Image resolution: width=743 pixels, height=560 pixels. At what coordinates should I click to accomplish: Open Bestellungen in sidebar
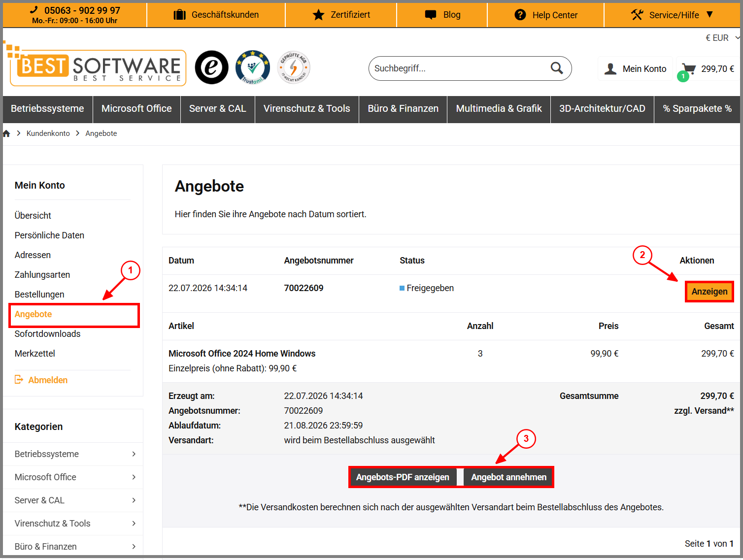point(39,295)
